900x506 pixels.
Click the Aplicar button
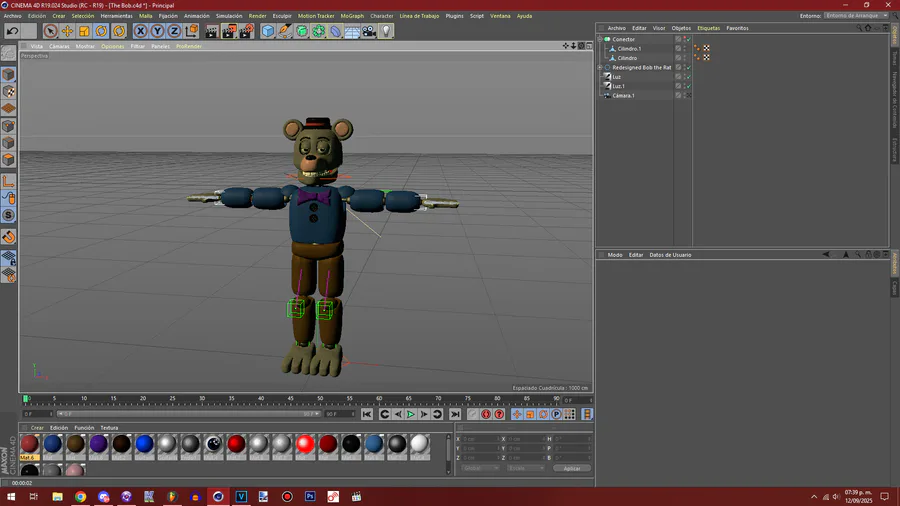coord(572,468)
